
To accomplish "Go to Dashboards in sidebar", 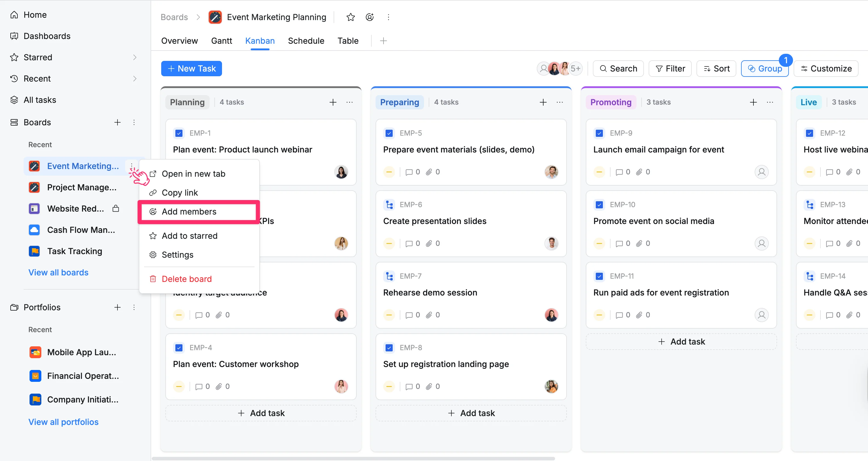I will (47, 36).
